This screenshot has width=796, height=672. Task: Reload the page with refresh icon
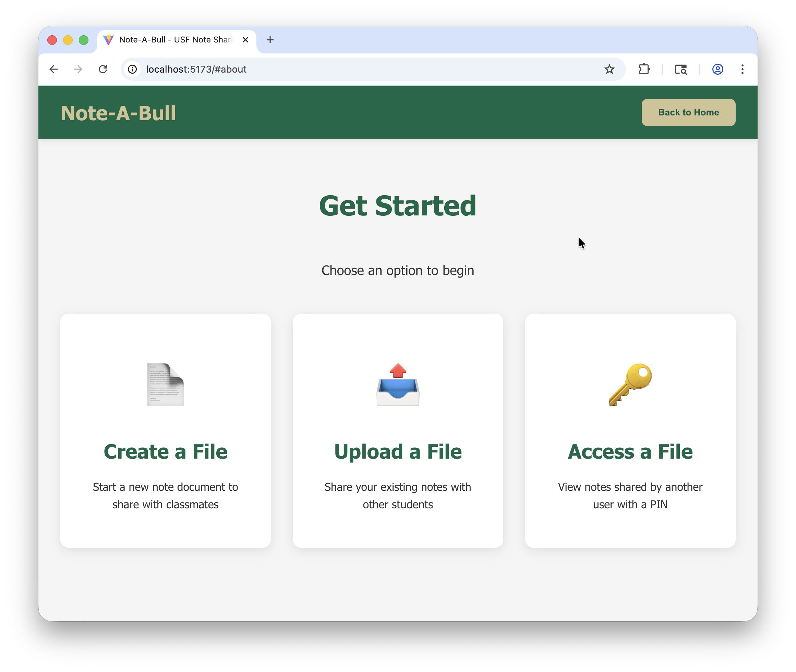pos(103,69)
